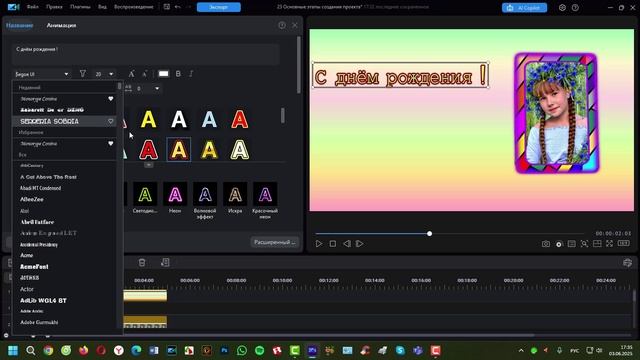Move the preview playback slider handle
The width and height of the screenshot is (640, 360).
(x=429, y=233)
